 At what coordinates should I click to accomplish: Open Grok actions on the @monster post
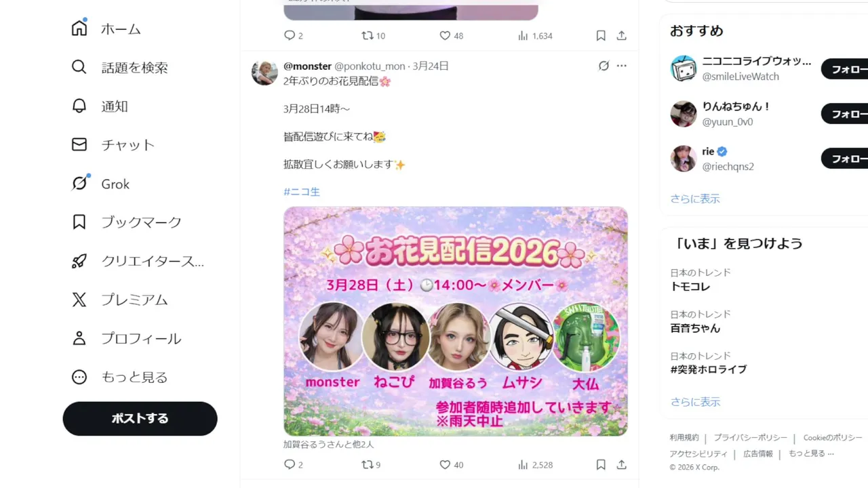pyautogui.click(x=604, y=66)
